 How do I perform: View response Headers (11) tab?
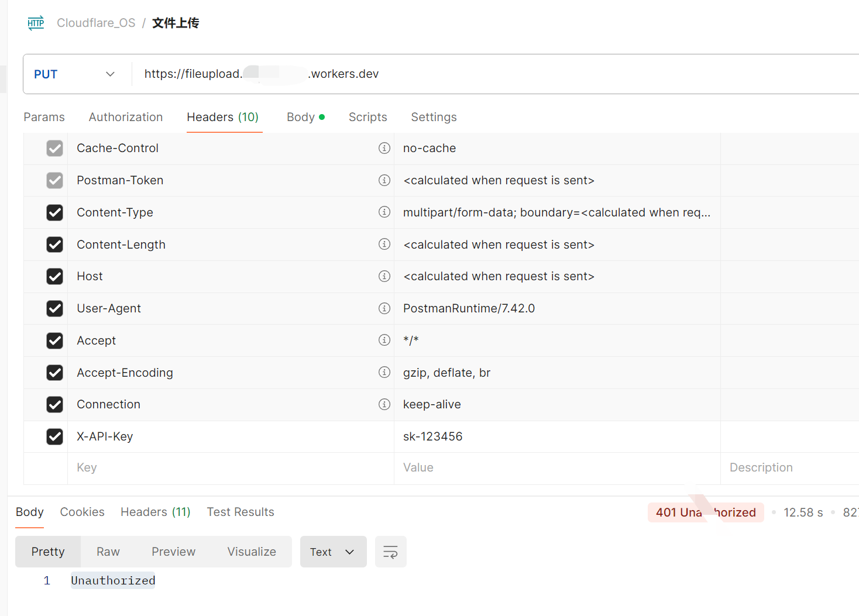[156, 512]
